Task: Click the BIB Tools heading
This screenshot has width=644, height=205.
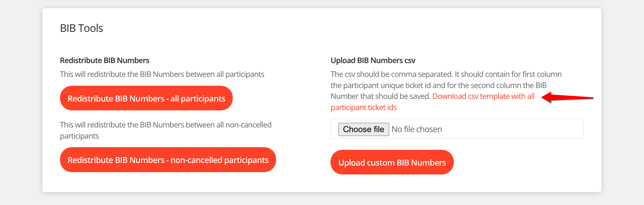Action: [81, 28]
